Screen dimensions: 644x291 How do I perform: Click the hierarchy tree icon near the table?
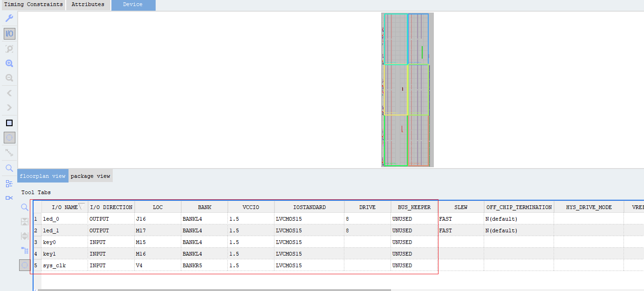24,250
